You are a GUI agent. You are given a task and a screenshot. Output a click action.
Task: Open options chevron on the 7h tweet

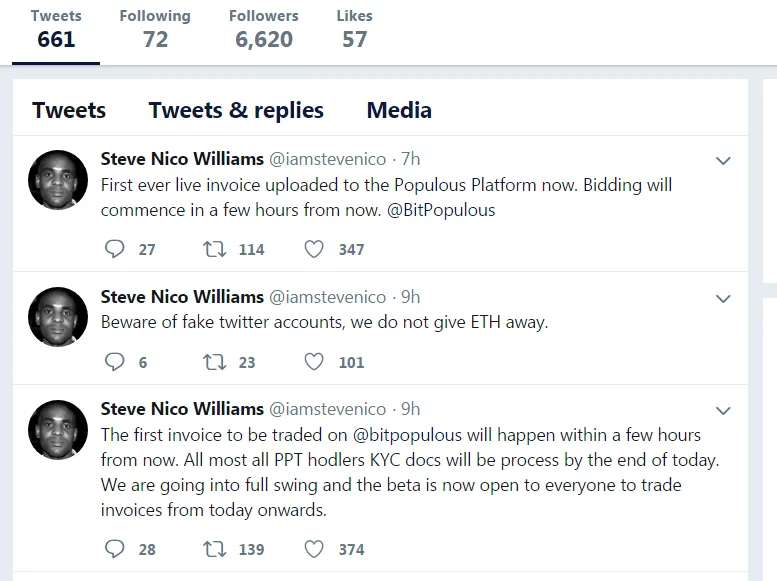[723, 161]
